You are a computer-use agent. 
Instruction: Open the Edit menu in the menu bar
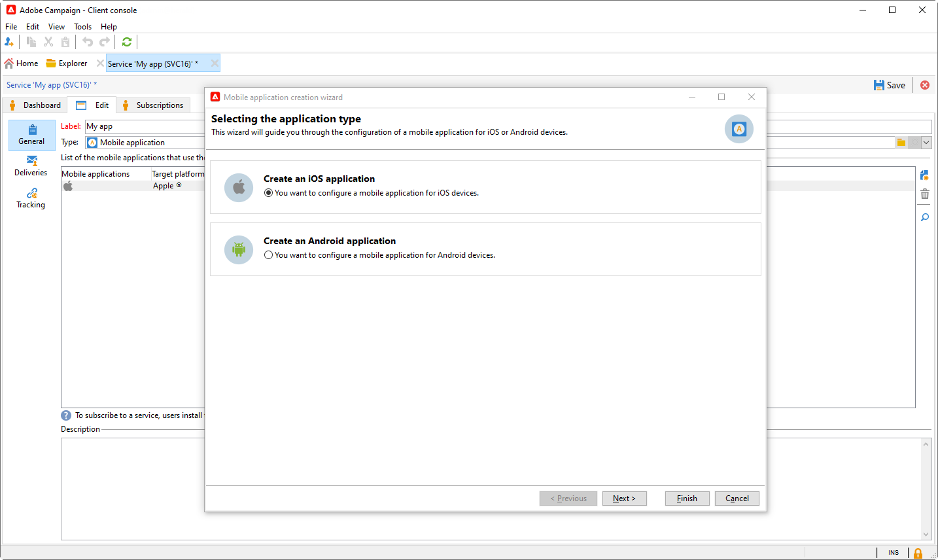click(x=33, y=27)
